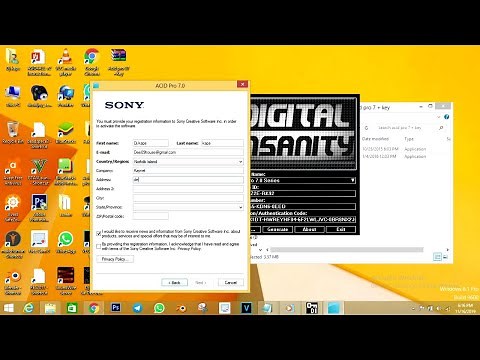Click the Explorer horizontal scrollbar

tap(347, 249)
